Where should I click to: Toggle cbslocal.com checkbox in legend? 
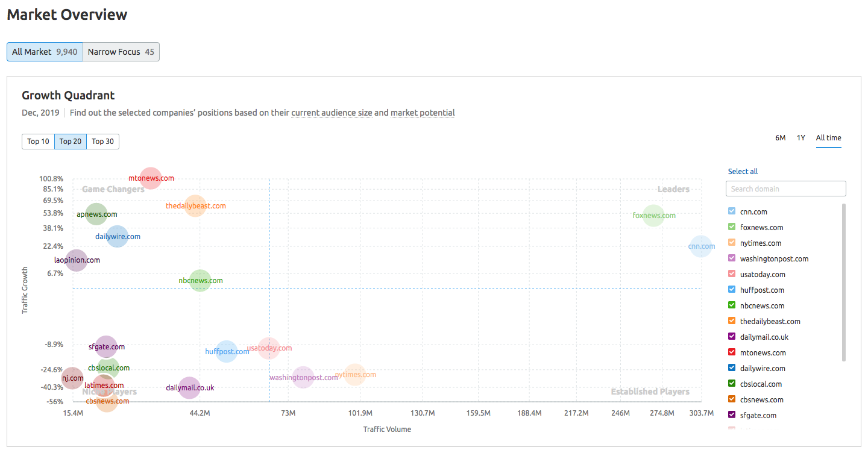point(732,384)
